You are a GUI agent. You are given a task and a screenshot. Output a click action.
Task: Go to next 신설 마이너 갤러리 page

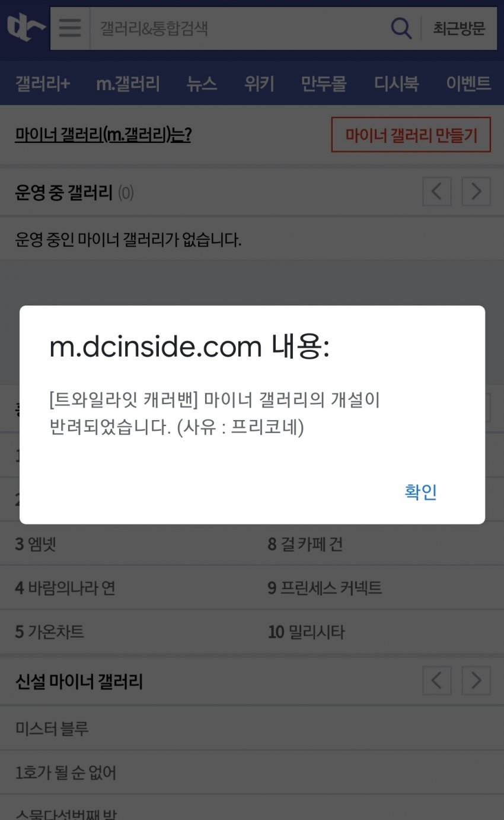(476, 680)
